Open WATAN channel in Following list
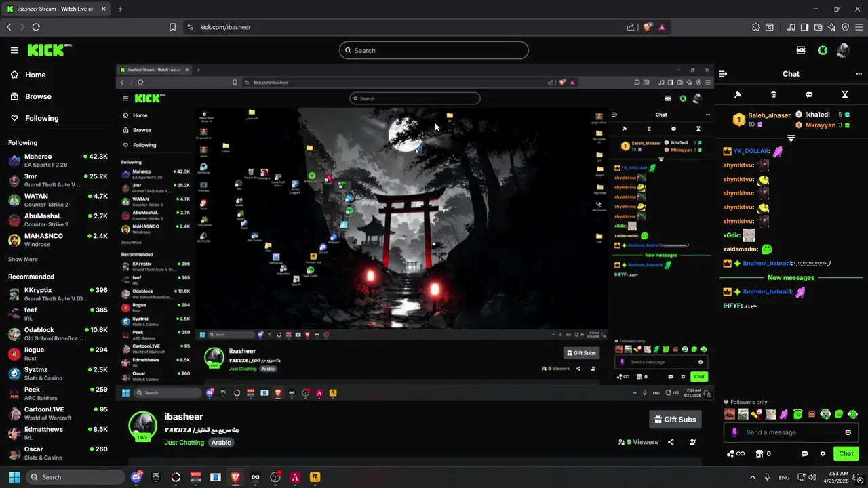Image resolution: width=868 pixels, height=488 pixels. (x=58, y=200)
